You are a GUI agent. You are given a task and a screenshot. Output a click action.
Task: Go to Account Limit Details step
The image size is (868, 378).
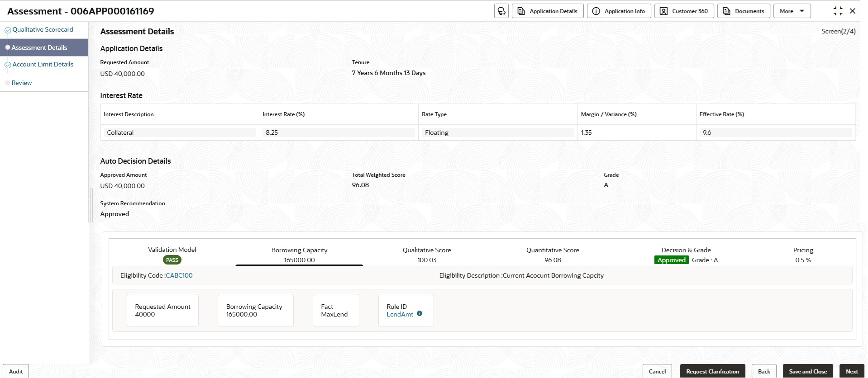click(43, 64)
